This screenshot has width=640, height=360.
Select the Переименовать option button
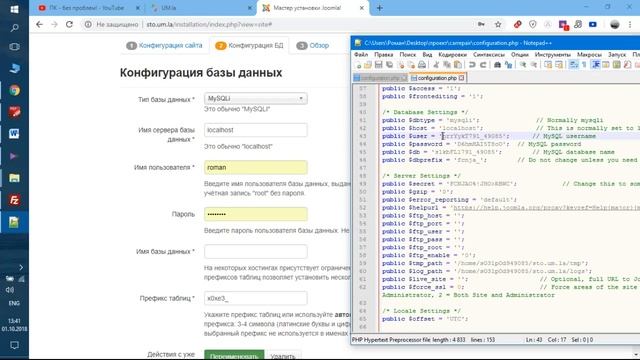pyautogui.click(x=234, y=355)
